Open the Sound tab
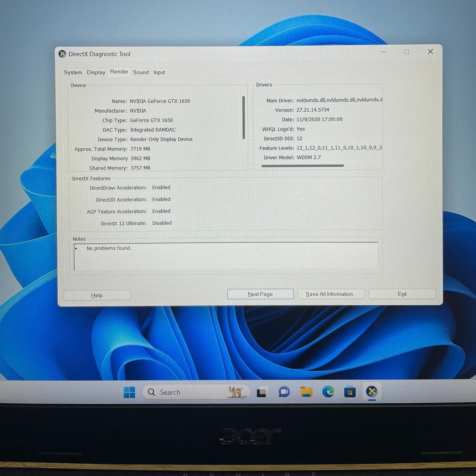The width and height of the screenshot is (476, 476). [141, 72]
